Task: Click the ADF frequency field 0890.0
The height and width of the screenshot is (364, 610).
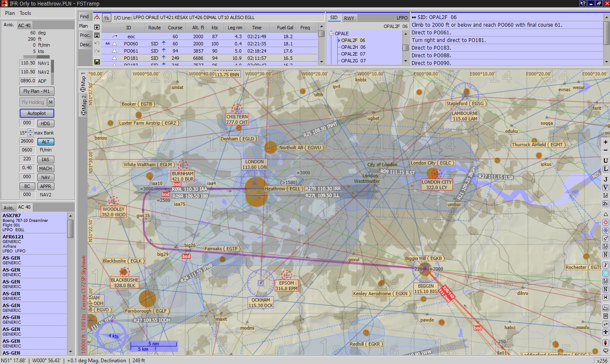Action: 28,81
